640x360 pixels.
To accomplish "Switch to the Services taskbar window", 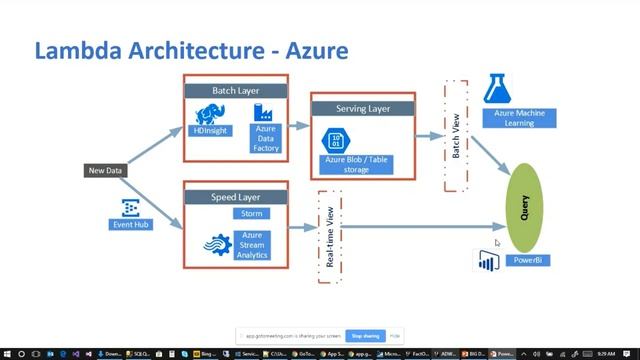I will pos(247,354).
